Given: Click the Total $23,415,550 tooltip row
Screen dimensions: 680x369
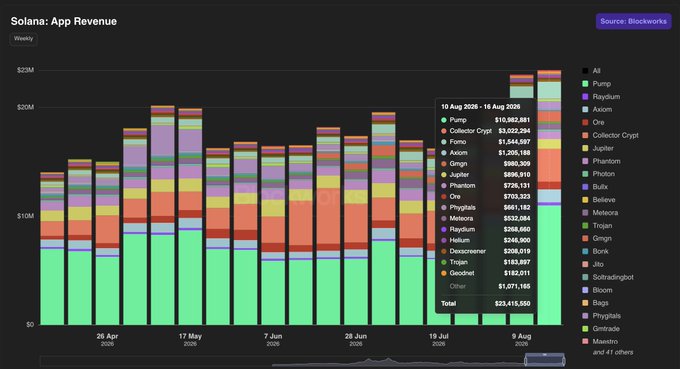Looking at the screenshot, I should 485,304.
